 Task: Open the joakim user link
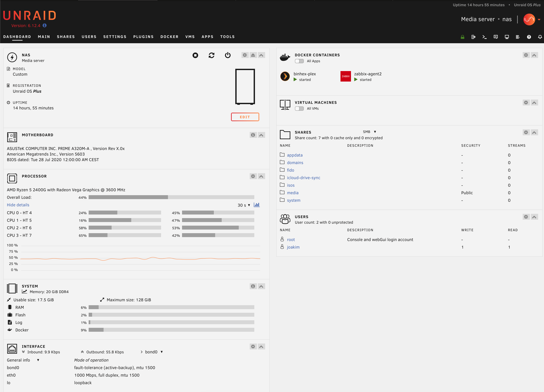(293, 247)
